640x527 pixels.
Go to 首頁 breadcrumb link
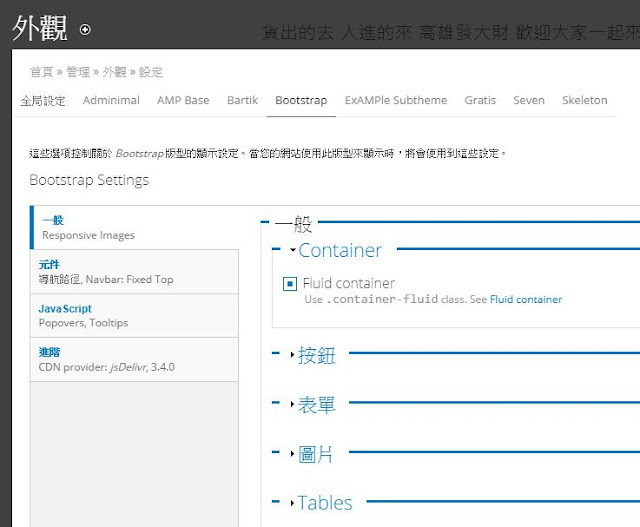point(41,72)
